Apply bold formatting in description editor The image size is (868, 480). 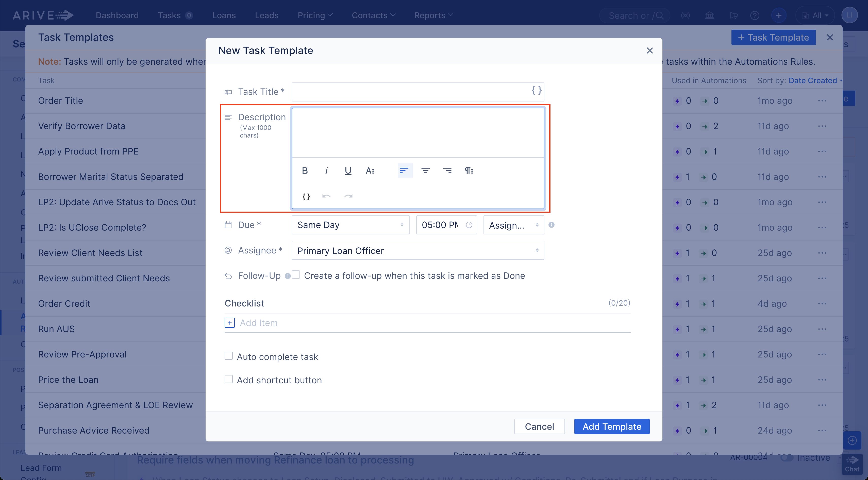pos(305,170)
